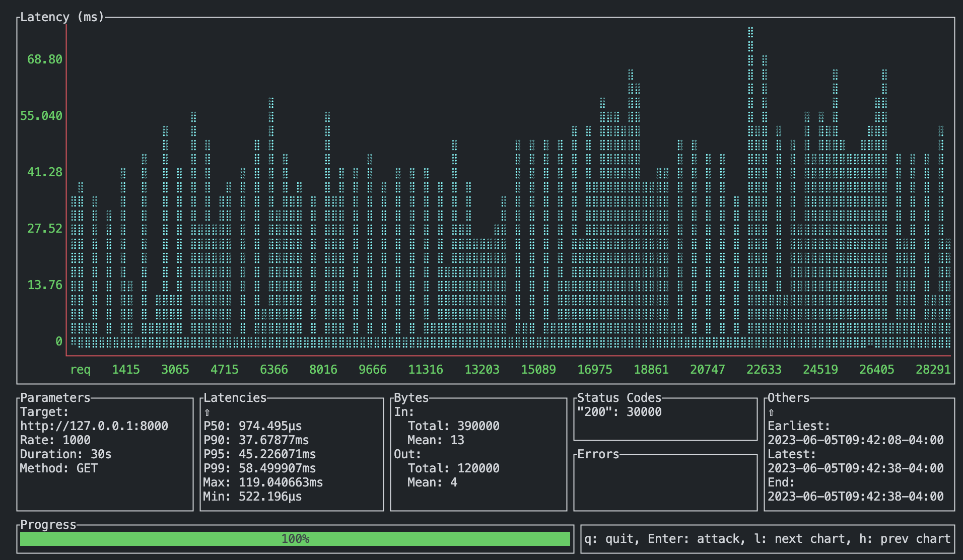Click the x-axis tick 9666
Image resolution: width=963 pixels, height=560 pixels.
[373, 370]
